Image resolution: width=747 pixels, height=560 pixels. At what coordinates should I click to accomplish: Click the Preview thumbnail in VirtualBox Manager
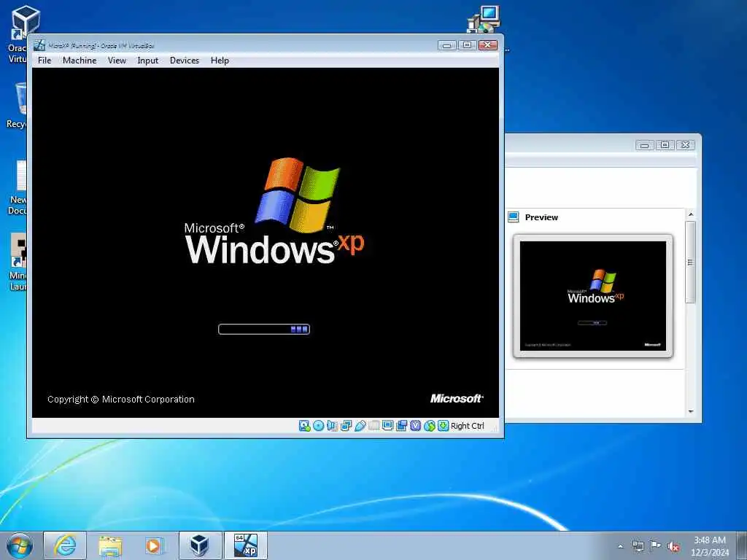593,296
